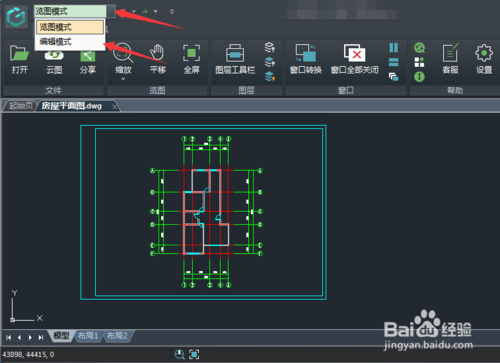This screenshot has width=500, height=363.
Task: Open 客服 customer service
Action: [450, 59]
